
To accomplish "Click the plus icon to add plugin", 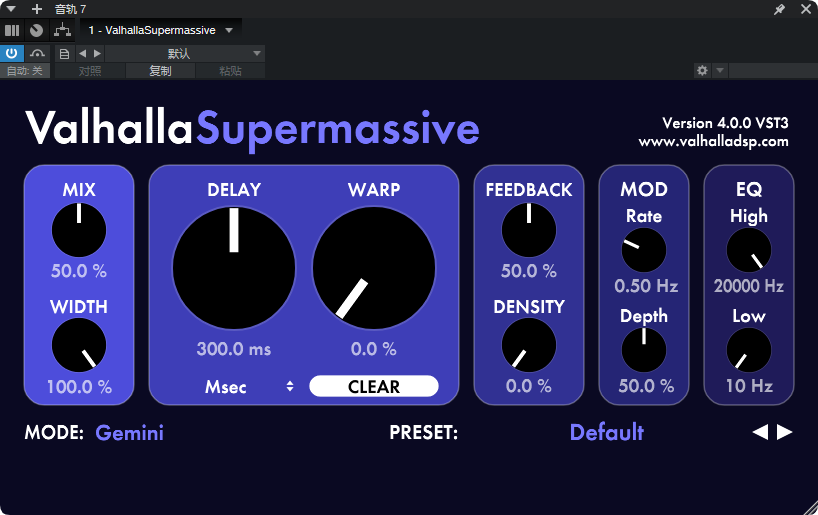I will [x=37, y=9].
